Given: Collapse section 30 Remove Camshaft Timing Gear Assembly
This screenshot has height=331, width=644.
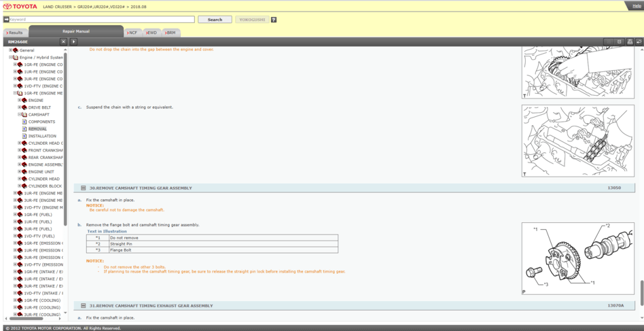Looking at the screenshot, I should click(84, 188).
